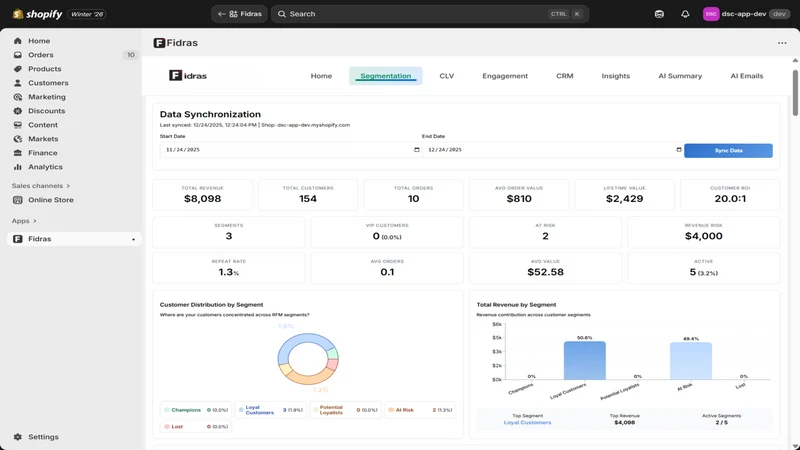This screenshot has width=800, height=450.
Task: Select the Products tag icon
Action: 18,69
